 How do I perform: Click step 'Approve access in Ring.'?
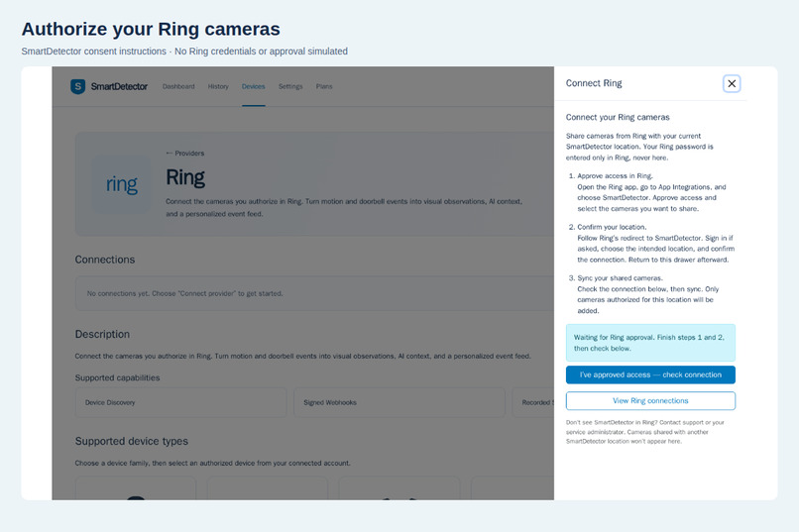[615, 176]
